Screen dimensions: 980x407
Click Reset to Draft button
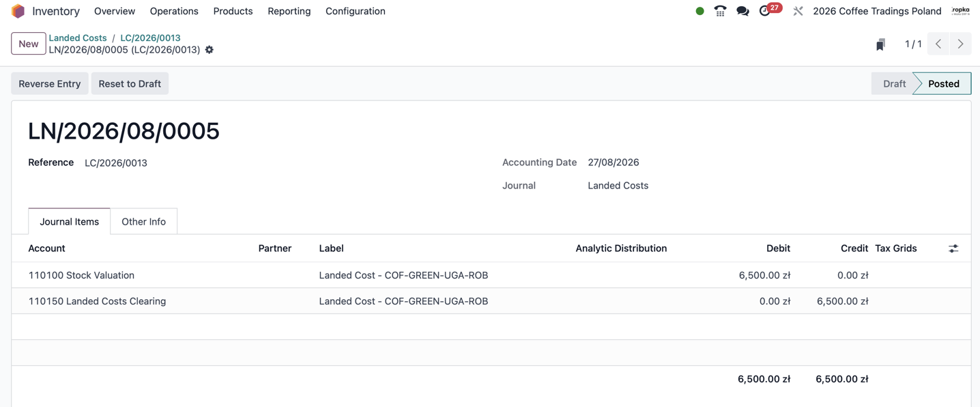point(130,83)
